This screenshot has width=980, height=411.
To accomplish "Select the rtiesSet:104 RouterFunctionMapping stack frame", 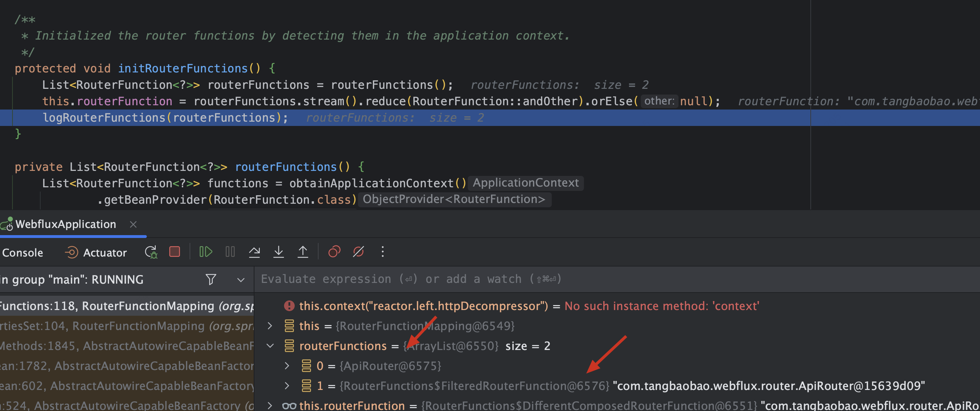I will click(127, 326).
